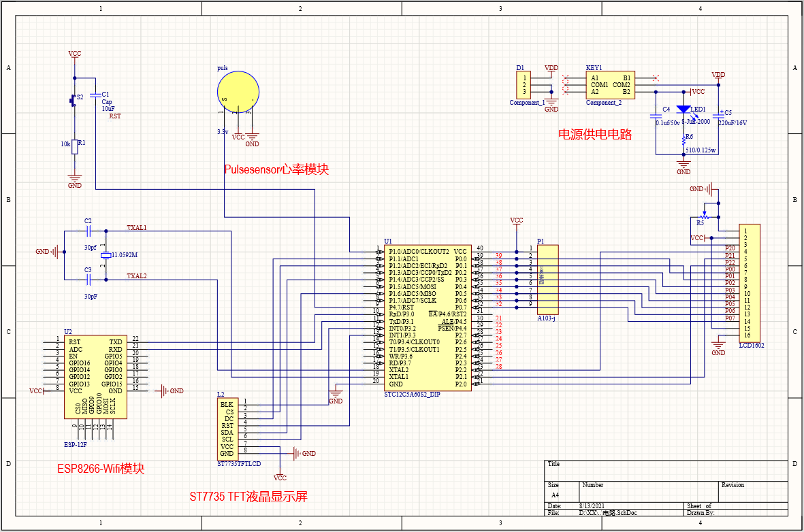Screen dimensions: 804x532
Task: Click the 电源供电电路 title text
Action: click(595, 134)
